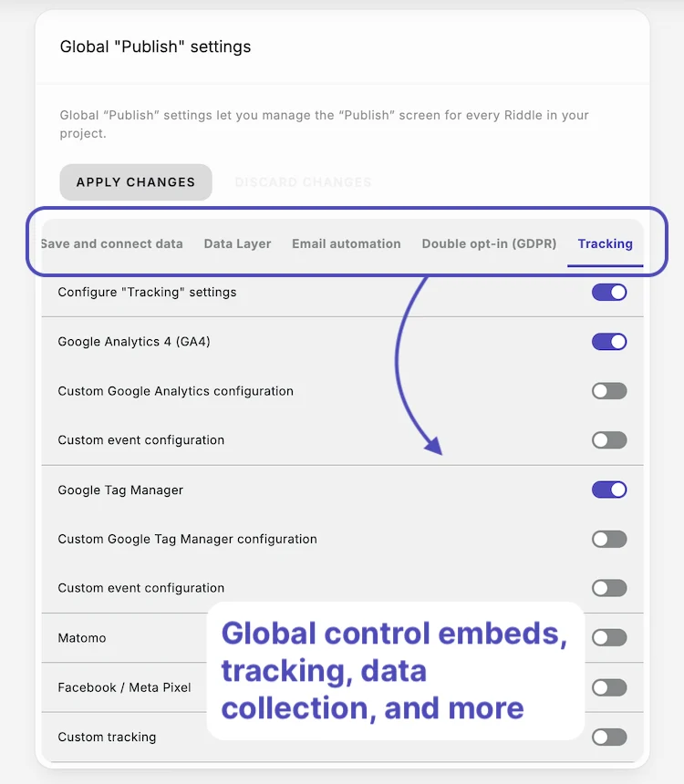Toggle on Custom event configuration under Tag Manager
This screenshot has height=784, width=684.
pos(608,588)
